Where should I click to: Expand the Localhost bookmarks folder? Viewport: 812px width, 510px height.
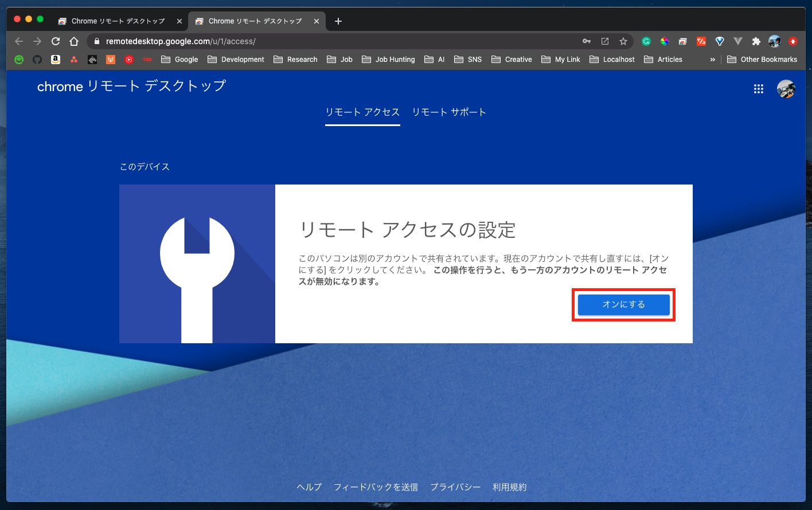pos(612,60)
